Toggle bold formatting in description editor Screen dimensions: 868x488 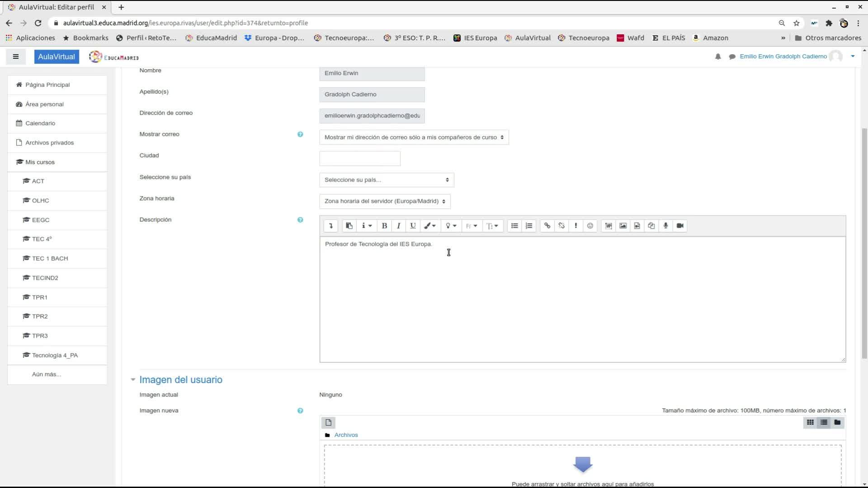[x=384, y=226]
